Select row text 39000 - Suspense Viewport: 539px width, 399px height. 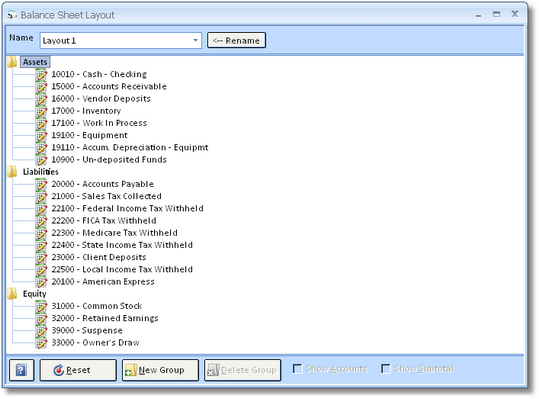click(87, 331)
